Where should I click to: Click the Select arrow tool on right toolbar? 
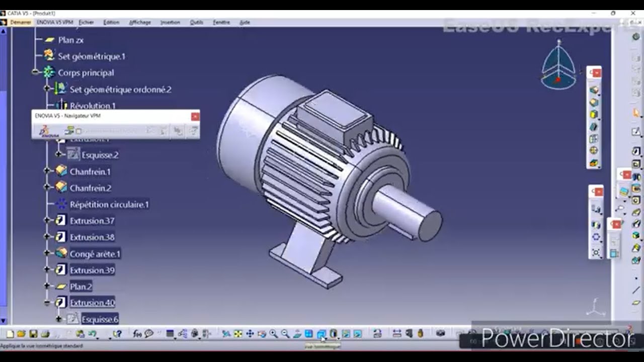coord(636,114)
